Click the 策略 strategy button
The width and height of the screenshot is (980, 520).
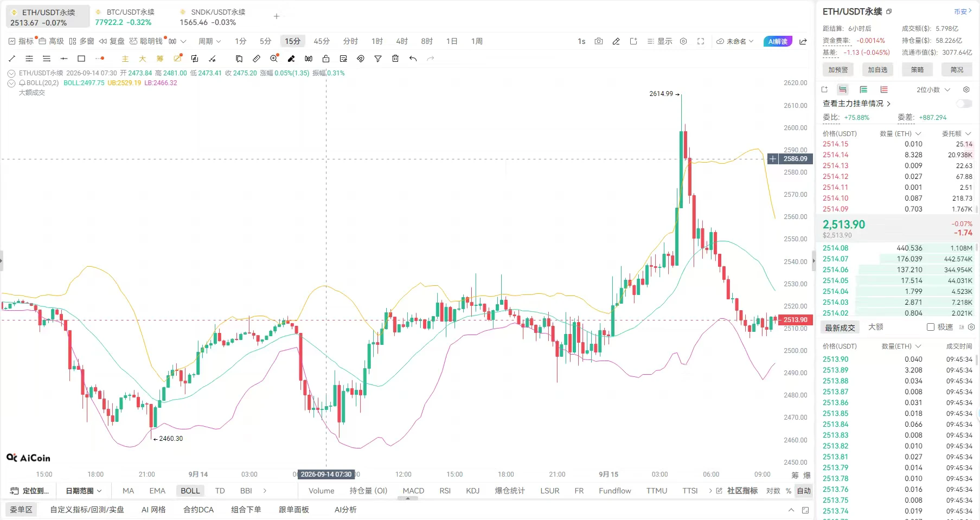tap(917, 69)
